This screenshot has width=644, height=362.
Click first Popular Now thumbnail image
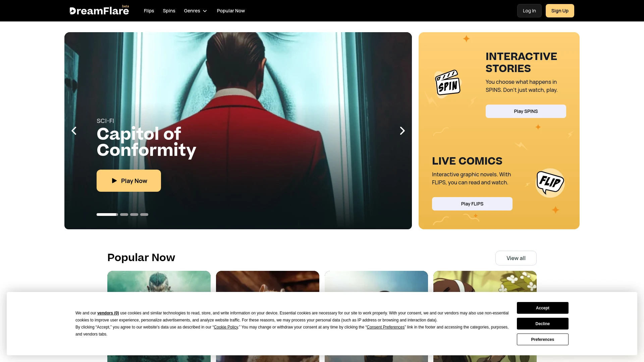coord(159,316)
